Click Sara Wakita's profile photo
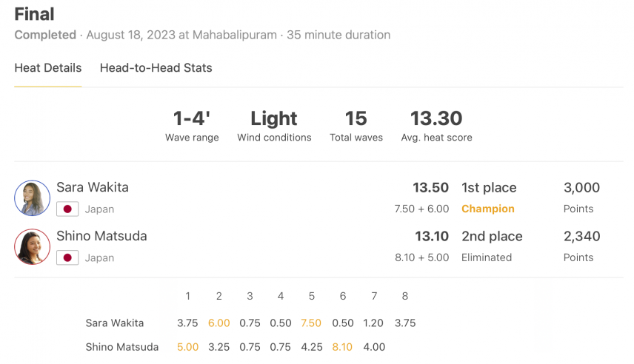The image size is (634, 364). click(x=33, y=198)
